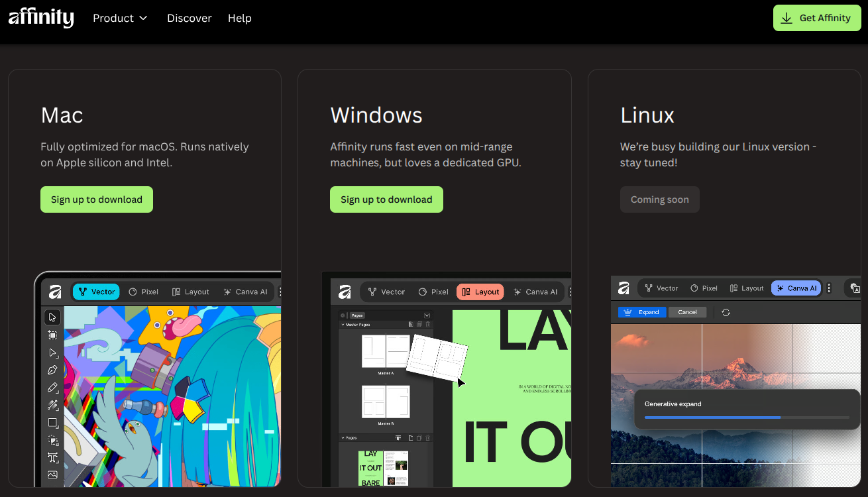The image size is (868, 497).
Task: Click the Cancel button beside Expand
Action: click(x=687, y=312)
